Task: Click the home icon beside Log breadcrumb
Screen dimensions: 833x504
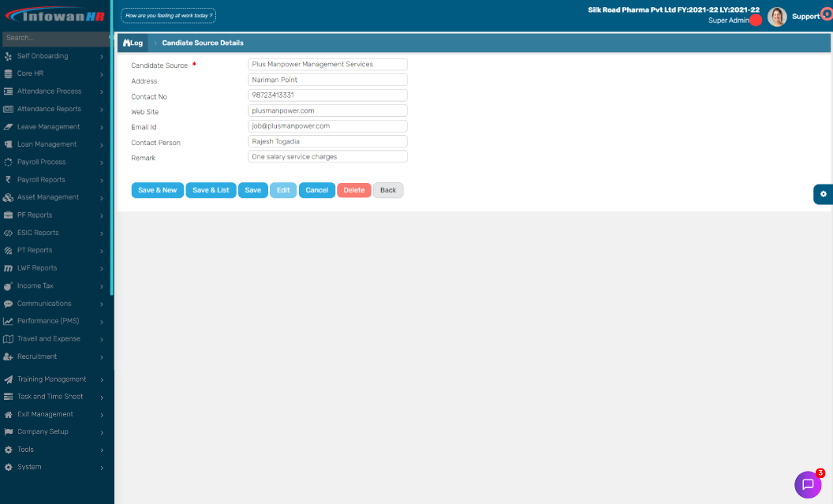Action: point(126,43)
